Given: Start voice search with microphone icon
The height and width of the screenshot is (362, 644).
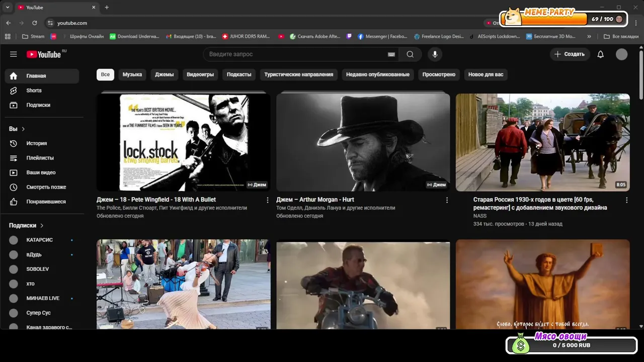Looking at the screenshot, I should tap(435, 54).
